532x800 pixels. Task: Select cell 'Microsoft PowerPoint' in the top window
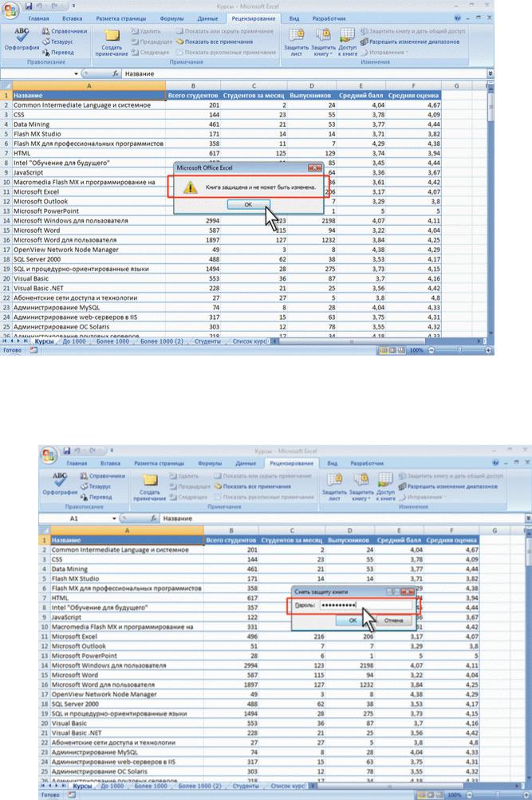pos(89,211)
